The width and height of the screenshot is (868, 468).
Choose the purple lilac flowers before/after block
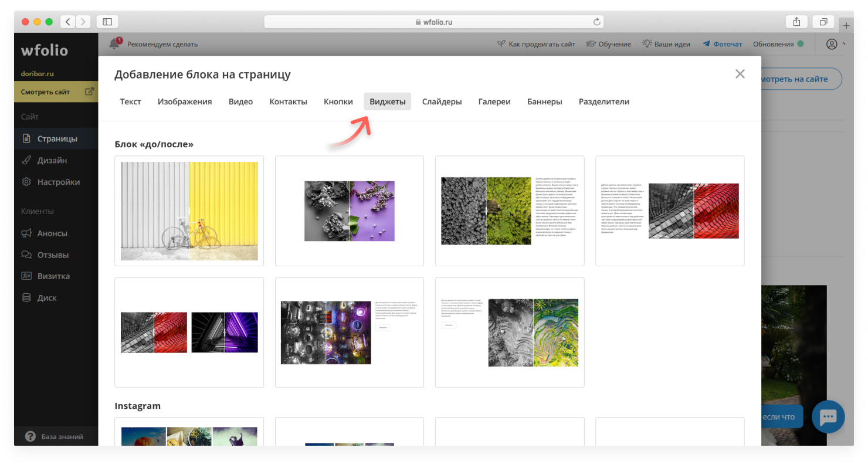coord(350,211)
